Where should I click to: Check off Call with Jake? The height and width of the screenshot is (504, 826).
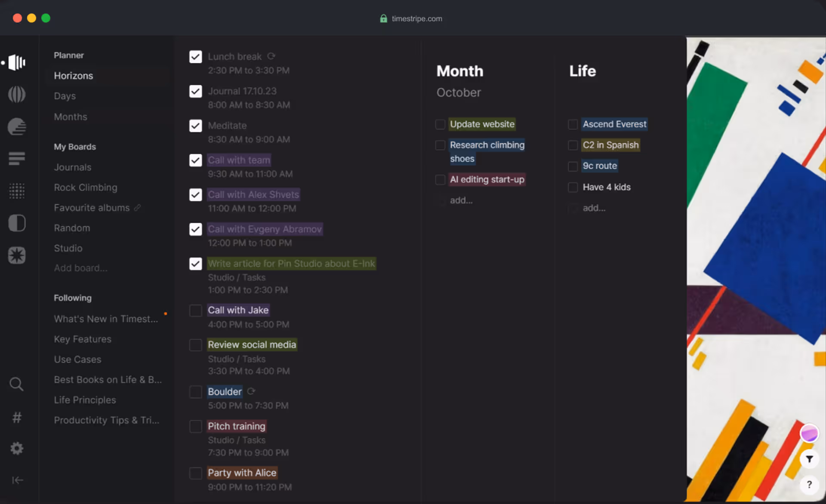(195, 310)
